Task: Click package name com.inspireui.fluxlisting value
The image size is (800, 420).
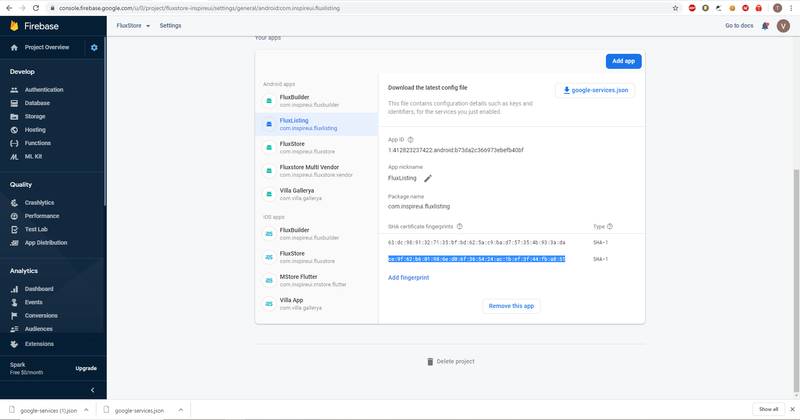Action: pos(419,206)
